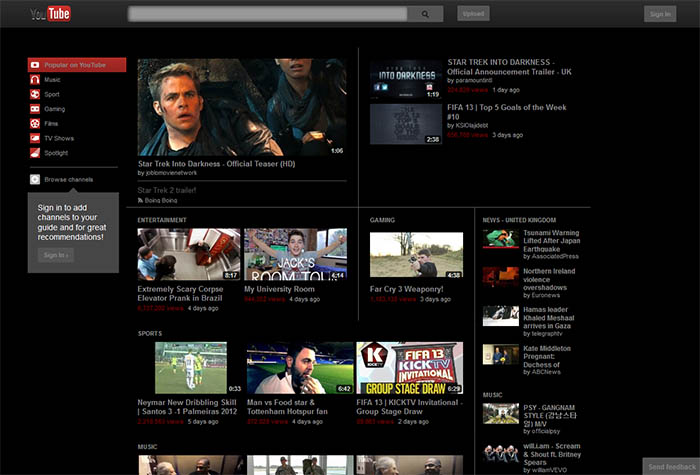Open the Tsunami Warning news thumbnail
Viewport: 700px width, 475px height.
pos(501,239)
